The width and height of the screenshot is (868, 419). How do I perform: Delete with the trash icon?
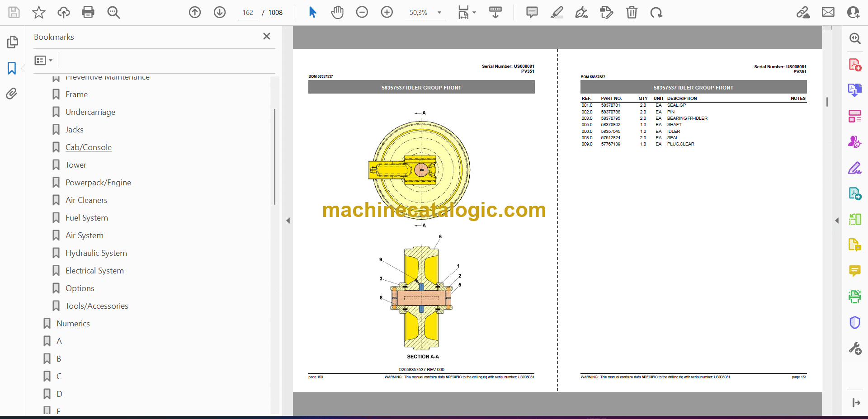[x=632, y=12]
